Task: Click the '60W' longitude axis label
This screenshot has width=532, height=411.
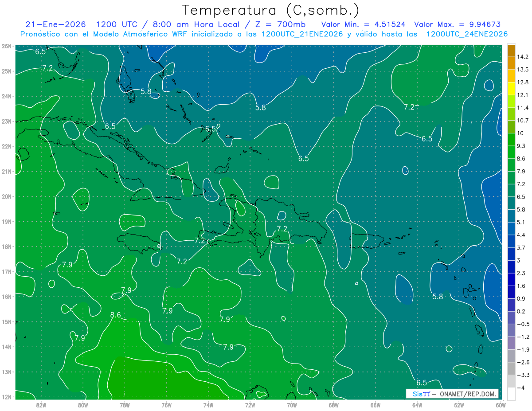Action: [501, 405]
